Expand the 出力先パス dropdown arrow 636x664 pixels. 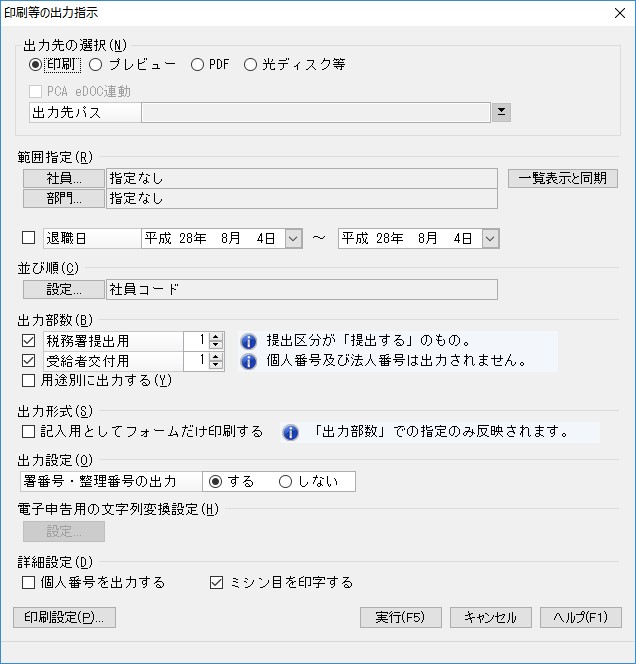(503, 112)
